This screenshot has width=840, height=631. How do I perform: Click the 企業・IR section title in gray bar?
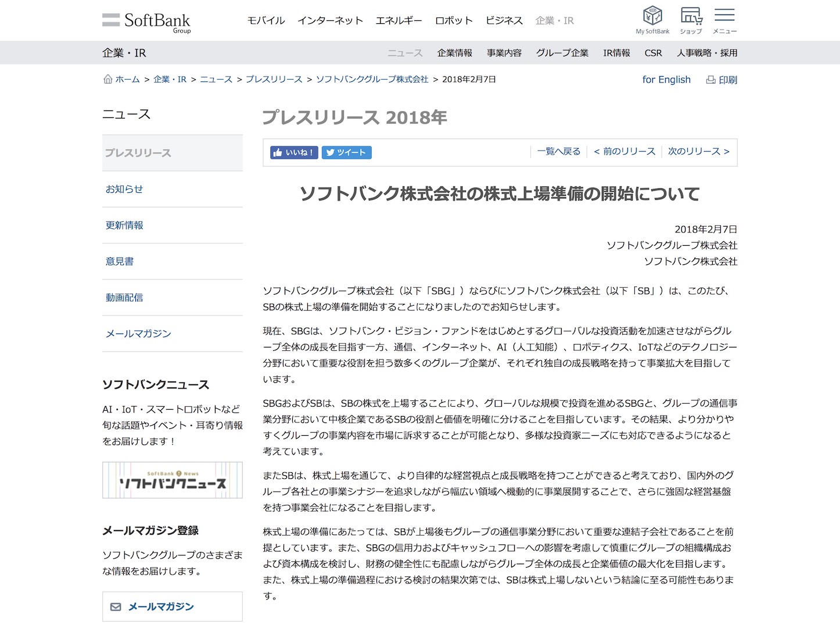click(x=124, y=53)
